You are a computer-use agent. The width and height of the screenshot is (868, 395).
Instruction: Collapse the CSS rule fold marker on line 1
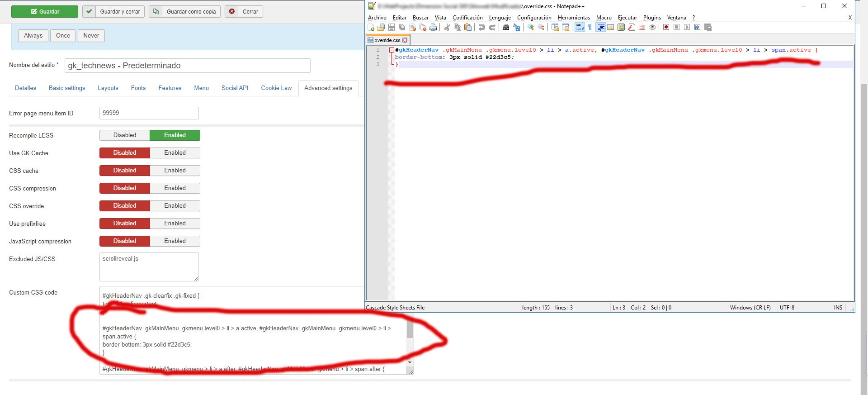click(x=392, y=50)
